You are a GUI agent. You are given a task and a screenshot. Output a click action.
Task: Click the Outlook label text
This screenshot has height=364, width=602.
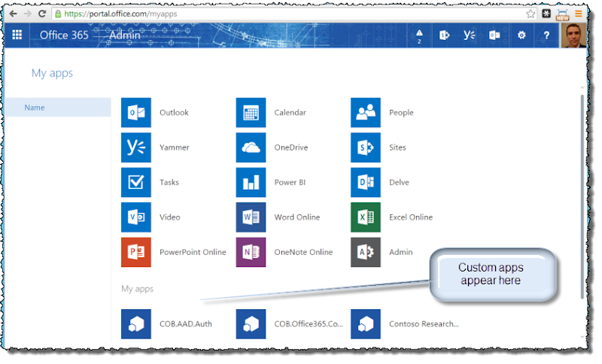[x=174, y=112]
